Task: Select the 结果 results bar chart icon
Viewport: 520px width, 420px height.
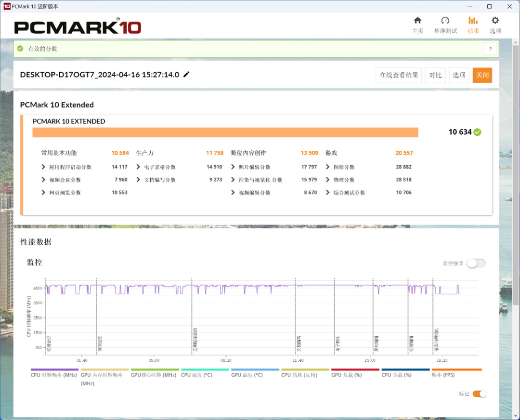Action: click(x=473, y=21)
